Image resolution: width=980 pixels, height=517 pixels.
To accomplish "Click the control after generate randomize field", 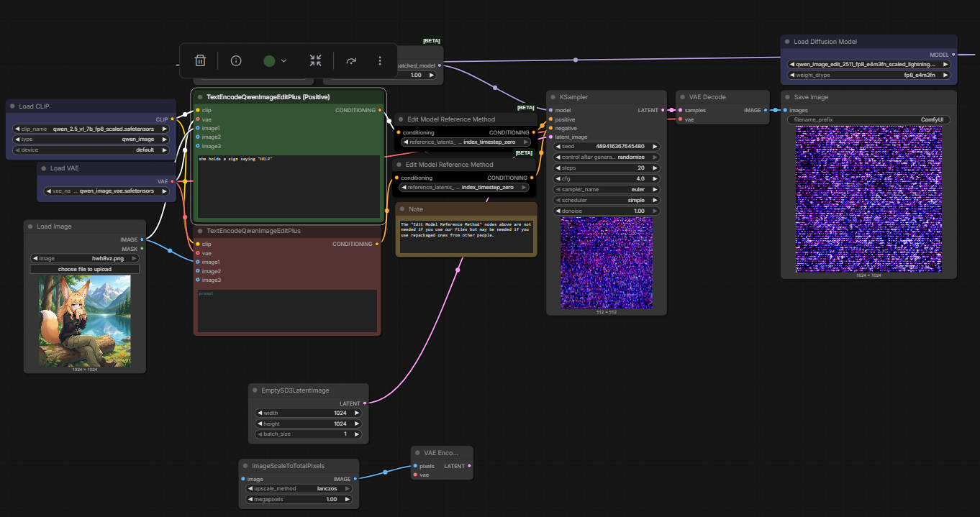I will pyautogui.click(x=606, y=157).
